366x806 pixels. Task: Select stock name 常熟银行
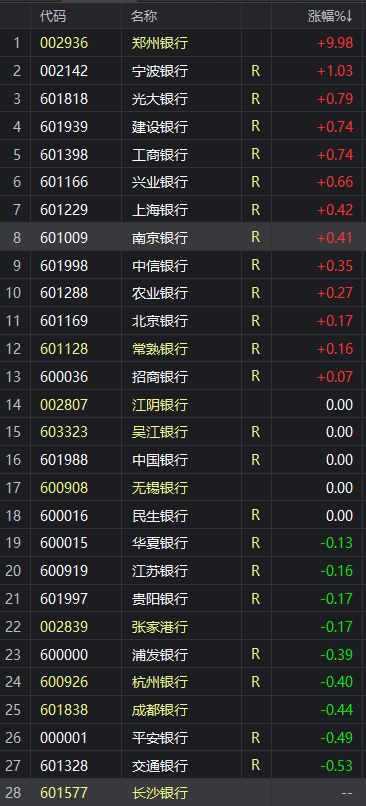(x=160, y=349)
